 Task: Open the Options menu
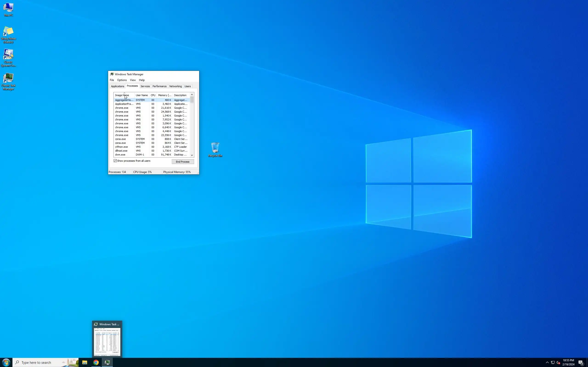122,80
